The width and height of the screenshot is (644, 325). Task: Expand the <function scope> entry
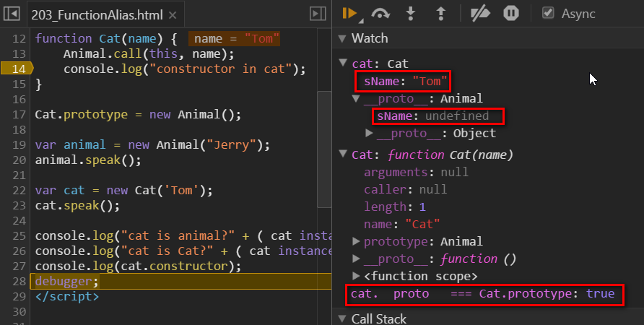tap(356, 276)
